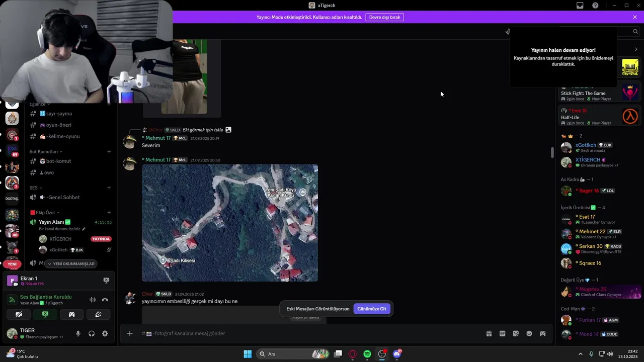Disconnect from voice with phone icon
The width and height of the screenshot is (644, 362).
pos(105,300)
